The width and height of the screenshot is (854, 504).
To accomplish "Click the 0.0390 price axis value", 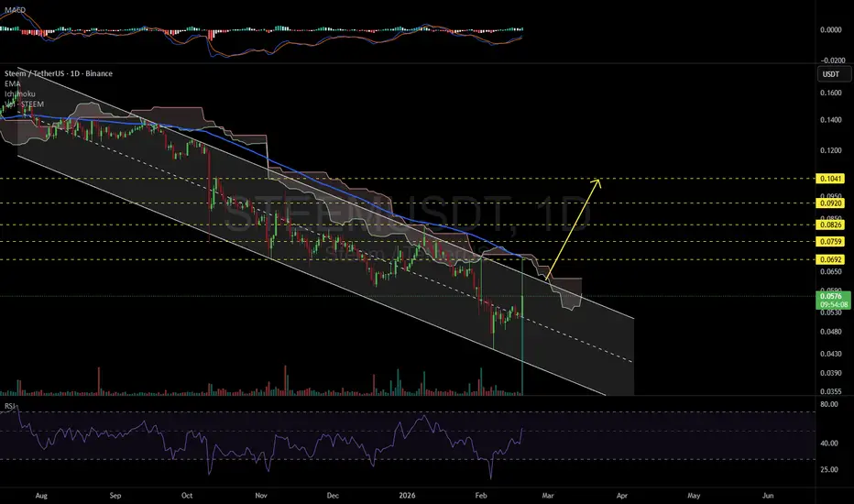I will [x=830, y=373].
